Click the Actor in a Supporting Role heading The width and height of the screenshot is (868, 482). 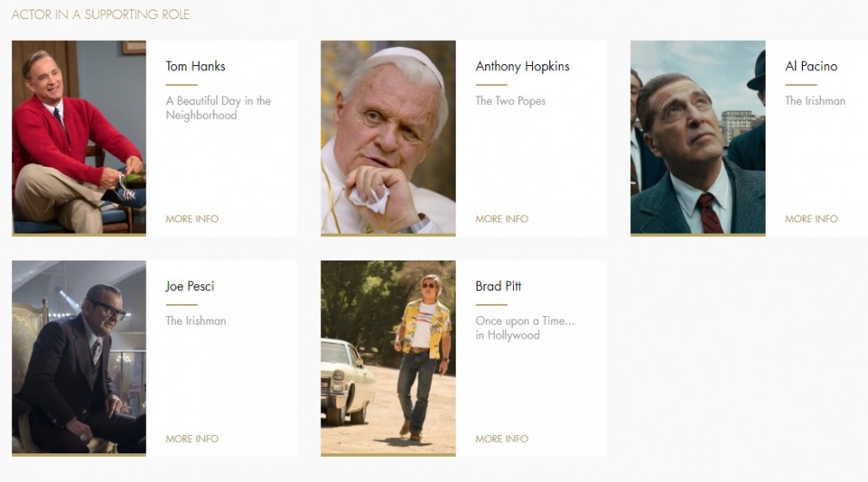[x=100, y=15]
